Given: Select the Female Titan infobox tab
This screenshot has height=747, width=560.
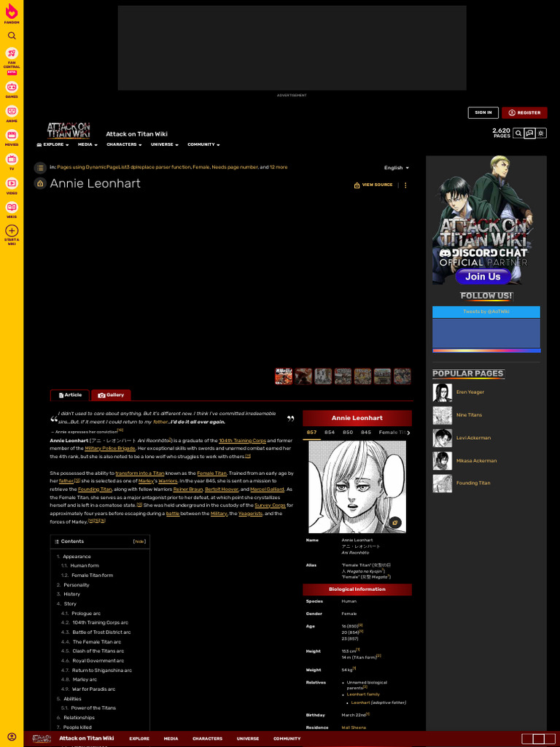Looking at the screenshot, I should [392, 433].
